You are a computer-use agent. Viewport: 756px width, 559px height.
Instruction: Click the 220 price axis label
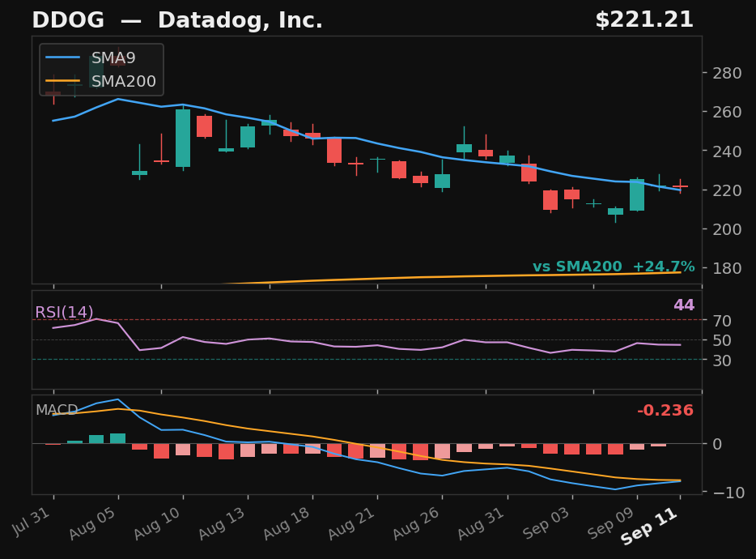click(727, 190)
